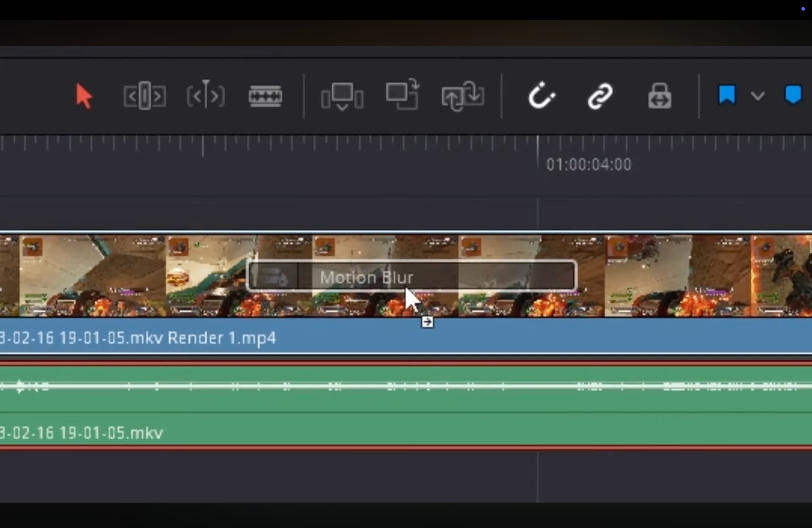Screen dimensions: 812x528
Task: Click ruler at 01:00:04:00 timecode
Action: coord(589,164)
